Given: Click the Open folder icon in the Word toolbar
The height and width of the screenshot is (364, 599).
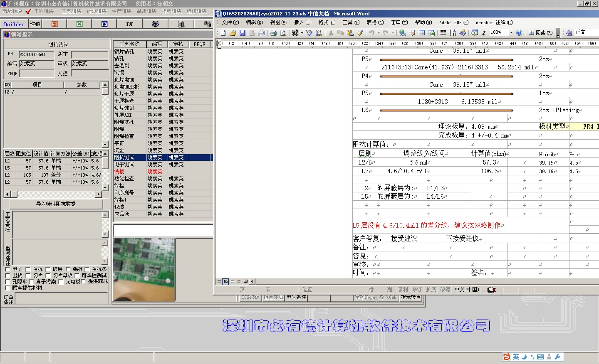Looking at the screenshot, I should (233, 33).
